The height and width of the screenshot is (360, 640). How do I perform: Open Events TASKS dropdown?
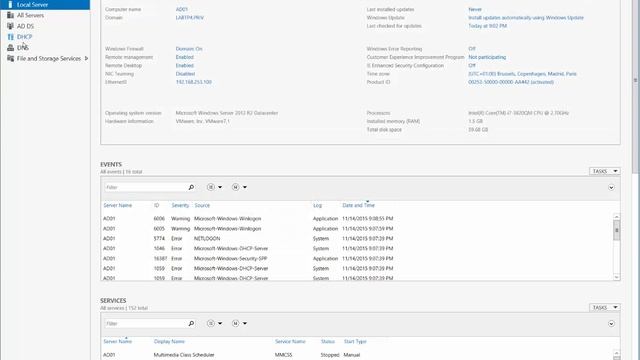[604, 171]
